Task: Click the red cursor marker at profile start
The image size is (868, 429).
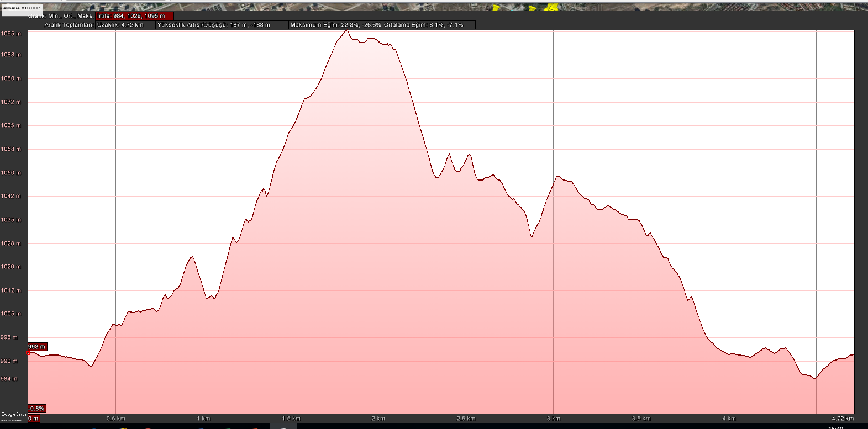Action: click(x=29, y=352)
